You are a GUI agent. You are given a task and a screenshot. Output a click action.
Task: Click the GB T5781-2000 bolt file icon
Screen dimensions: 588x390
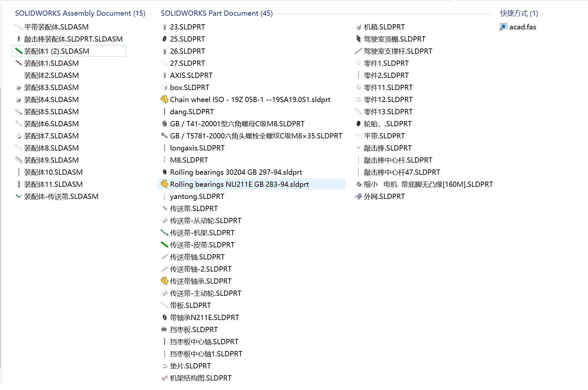pos(164,136)
